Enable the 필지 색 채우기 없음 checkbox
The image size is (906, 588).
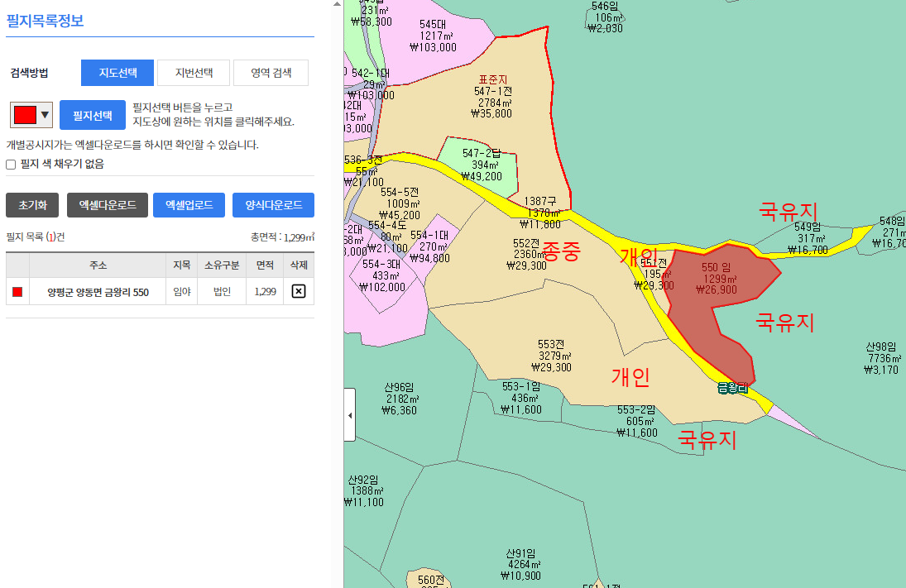pos(11,165)
